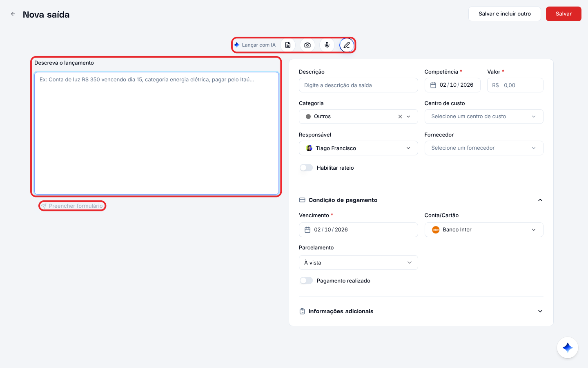Image resolution: width=588 pixels, height=368 pixels.
Task: Open Fornecedor dropdown
Action: (x=484, y=148)
